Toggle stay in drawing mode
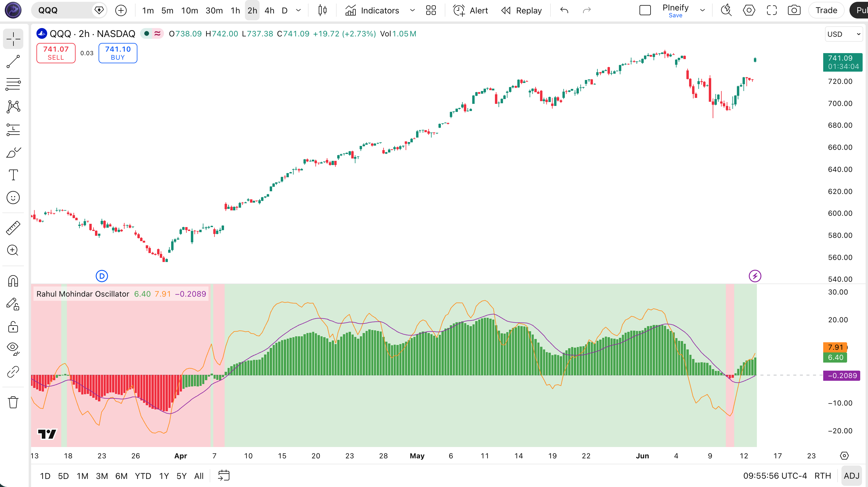This screenshot has height=487, width=868. coord(13,304)
